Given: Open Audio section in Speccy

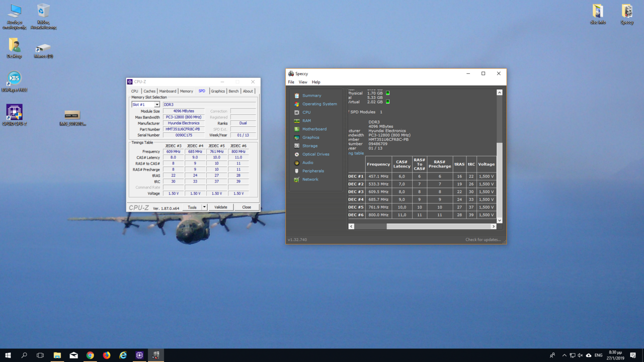Looking at the screenshot, I should [308, 162].
